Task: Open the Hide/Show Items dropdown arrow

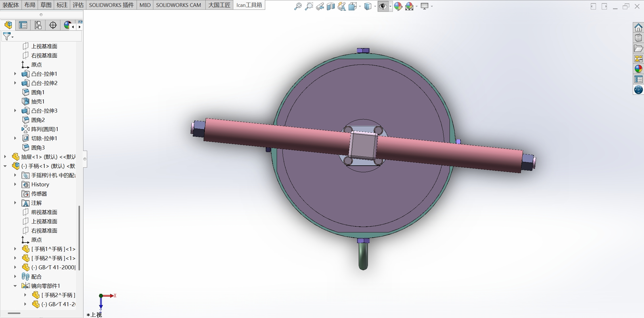Action: pos(390,6)
